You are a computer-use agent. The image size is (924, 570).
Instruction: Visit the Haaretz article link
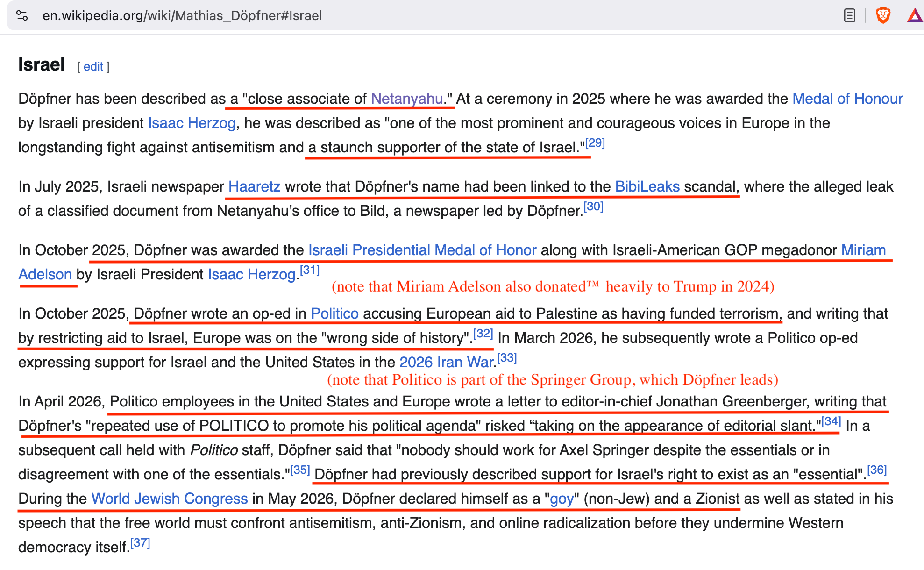pyautogui.click(x=254, y=186)
